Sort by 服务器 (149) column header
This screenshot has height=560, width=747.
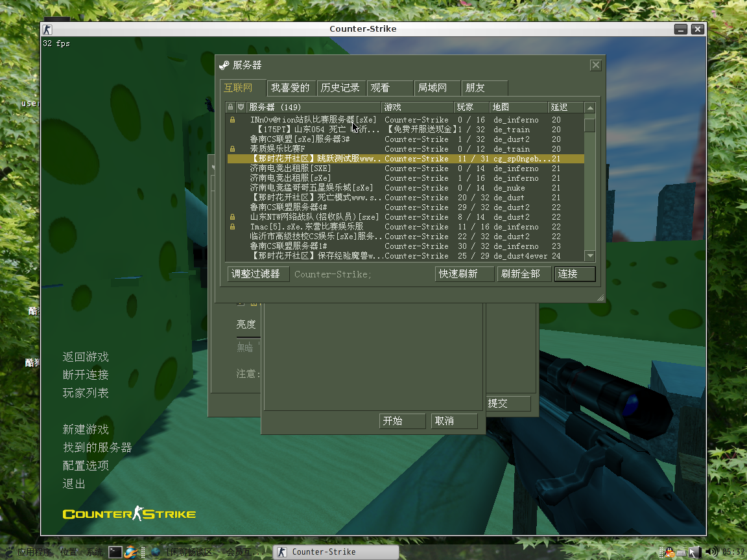coord(313,107)
